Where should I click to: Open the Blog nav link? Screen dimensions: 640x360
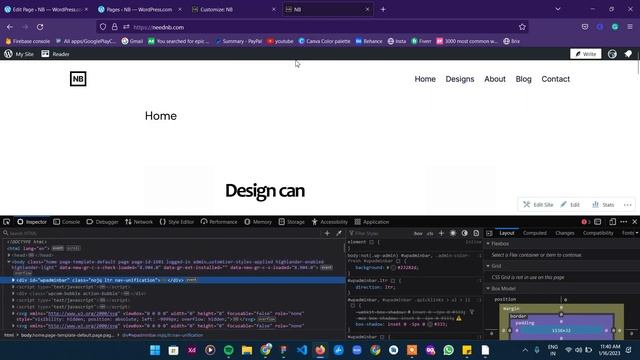pyautogui.click(x=523, y=79)
